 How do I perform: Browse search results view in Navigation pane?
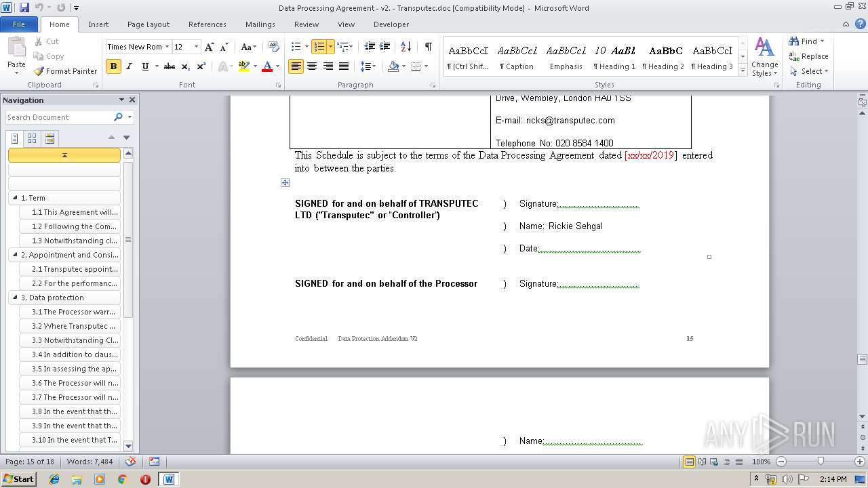[50, 138]
